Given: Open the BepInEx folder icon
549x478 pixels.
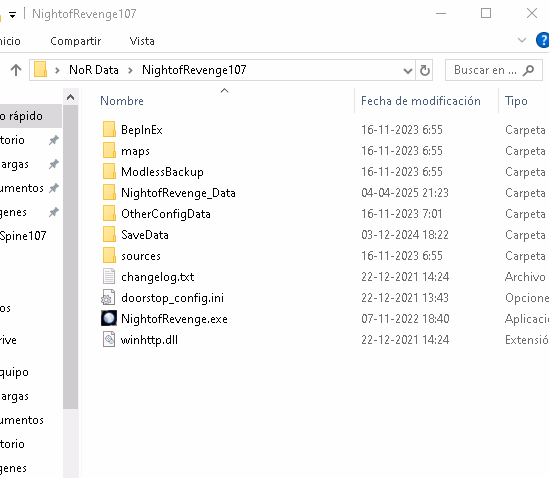Looking at the screenshot, I should pyautogui.click(x=109, y=130).
